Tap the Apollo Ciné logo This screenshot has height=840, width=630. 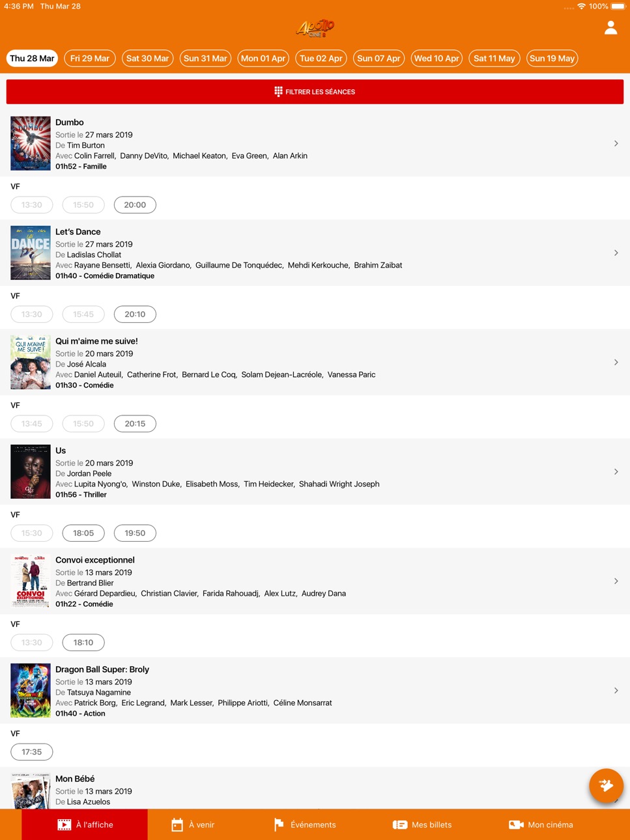[x=315, y=28]
